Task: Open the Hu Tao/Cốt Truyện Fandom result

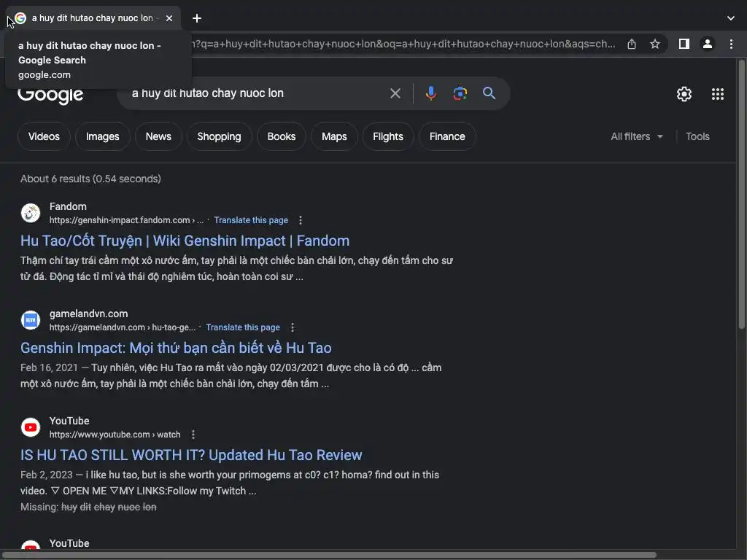Action: point(185,241)
